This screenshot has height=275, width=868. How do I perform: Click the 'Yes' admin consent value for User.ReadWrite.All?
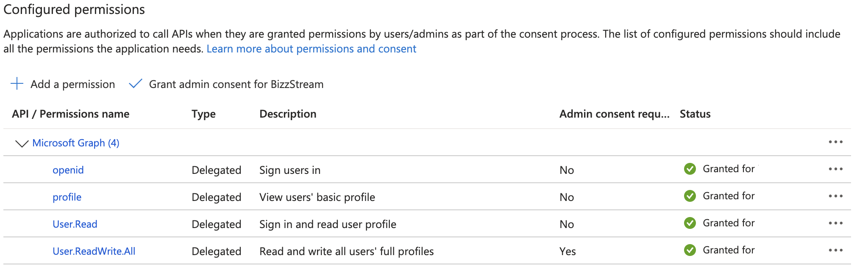[x=568, y=251]
